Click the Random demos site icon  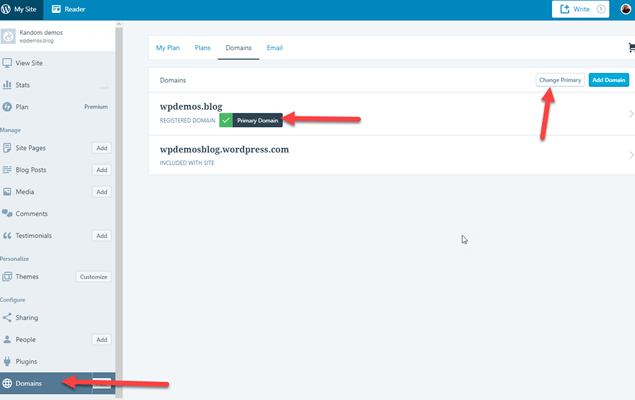[8, 36]
